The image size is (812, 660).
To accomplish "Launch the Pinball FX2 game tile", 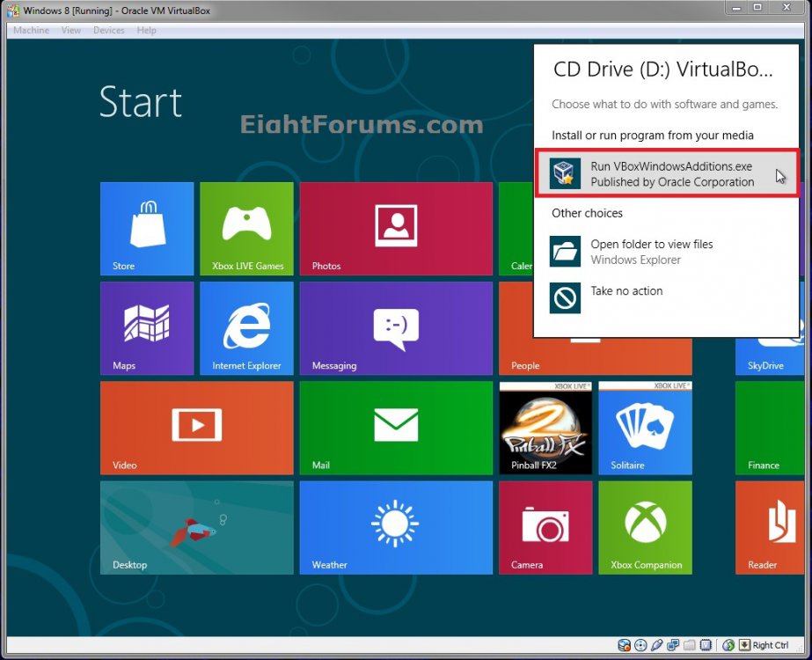I will [x=545, y=428].
